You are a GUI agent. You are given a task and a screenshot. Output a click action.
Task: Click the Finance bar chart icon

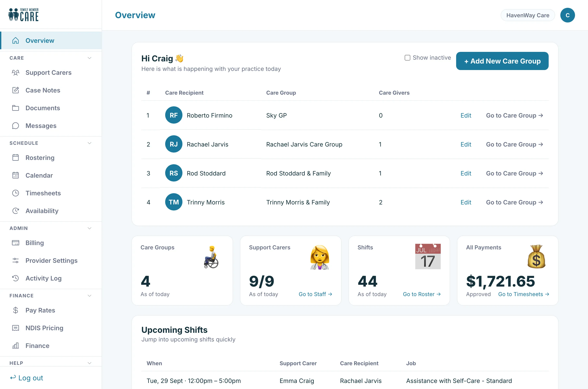point(16,346)
